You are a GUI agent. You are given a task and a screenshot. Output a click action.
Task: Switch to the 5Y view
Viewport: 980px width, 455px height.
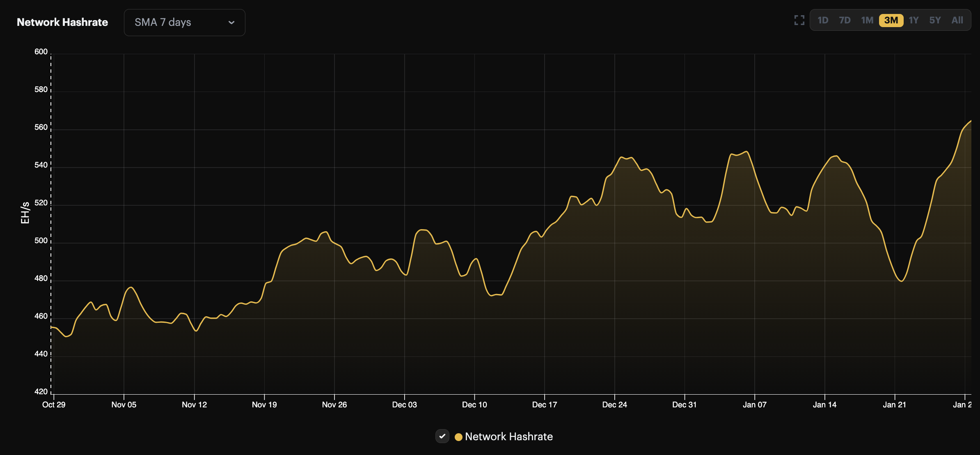[935, 20]
